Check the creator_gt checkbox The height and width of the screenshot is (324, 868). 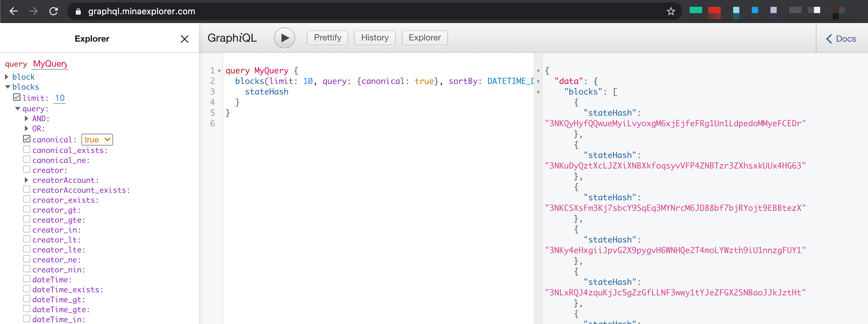[x=27, y=209]
